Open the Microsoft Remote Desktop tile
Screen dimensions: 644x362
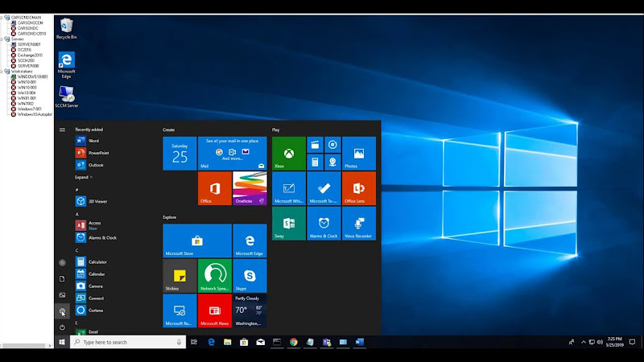click(180, 311)
